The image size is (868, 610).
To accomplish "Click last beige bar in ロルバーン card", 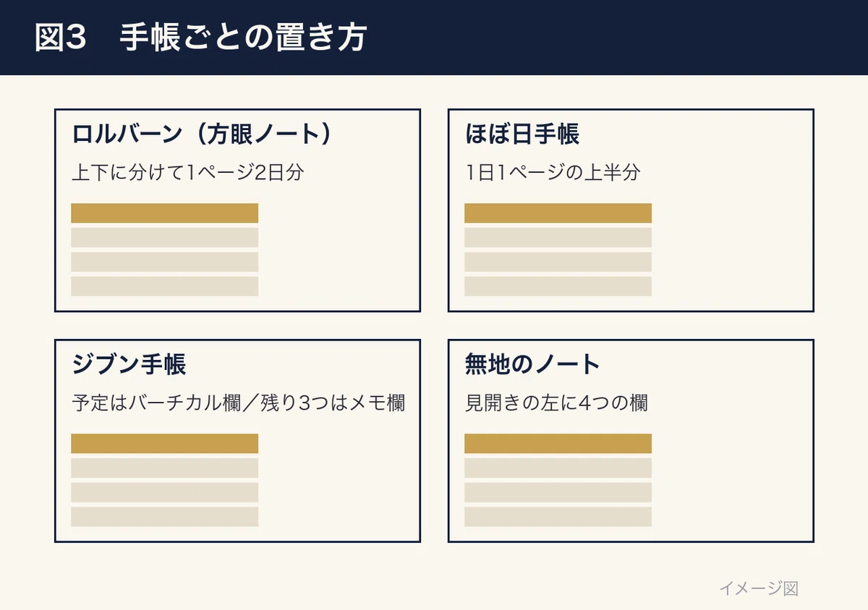I will (164, 286).
